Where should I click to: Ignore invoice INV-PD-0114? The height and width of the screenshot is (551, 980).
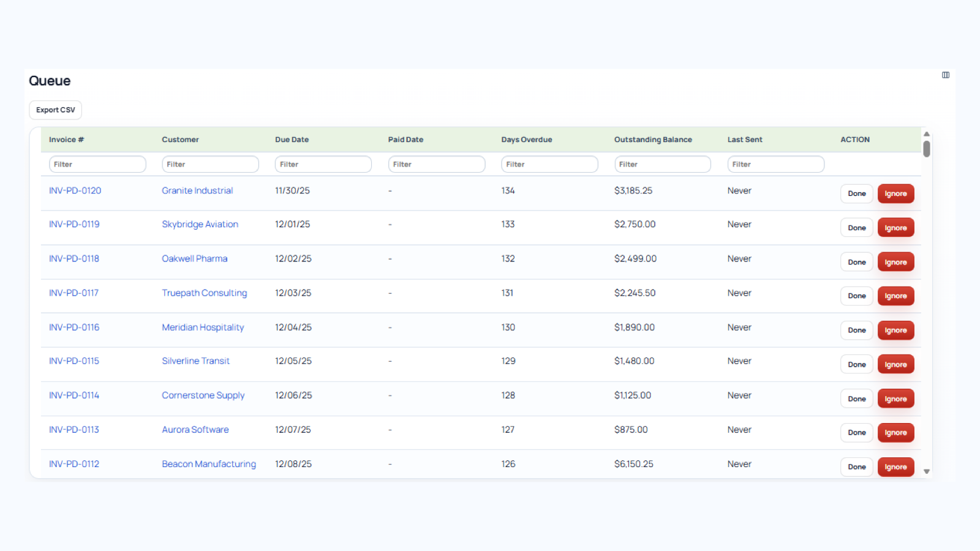(895, 399)
